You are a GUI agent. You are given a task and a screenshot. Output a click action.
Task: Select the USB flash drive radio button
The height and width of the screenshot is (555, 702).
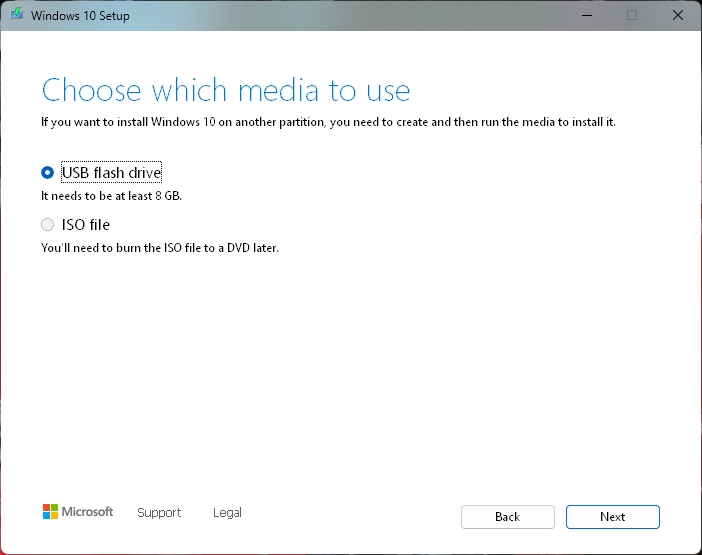pos(47,172)
